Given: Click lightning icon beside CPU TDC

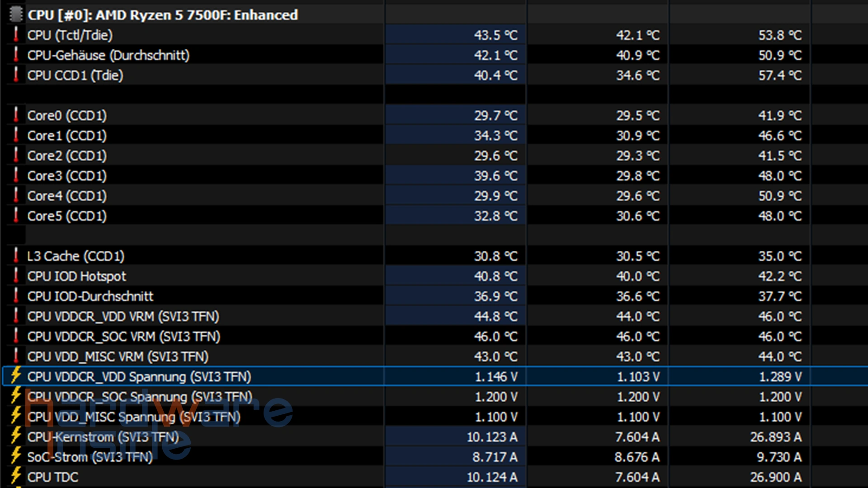Looking at the screenshot, I should point(16,476).
